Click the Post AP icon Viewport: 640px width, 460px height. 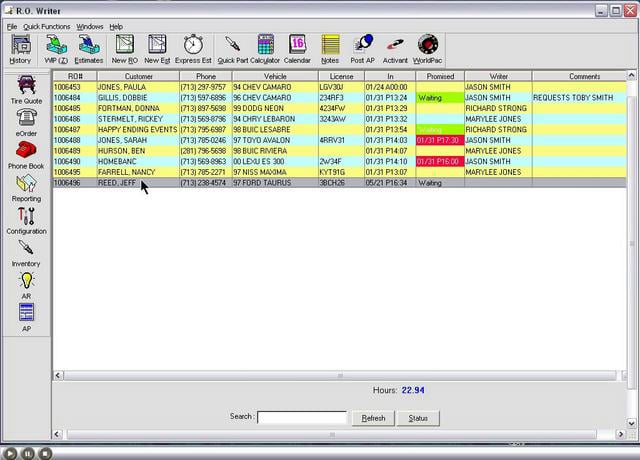[362, 49]
